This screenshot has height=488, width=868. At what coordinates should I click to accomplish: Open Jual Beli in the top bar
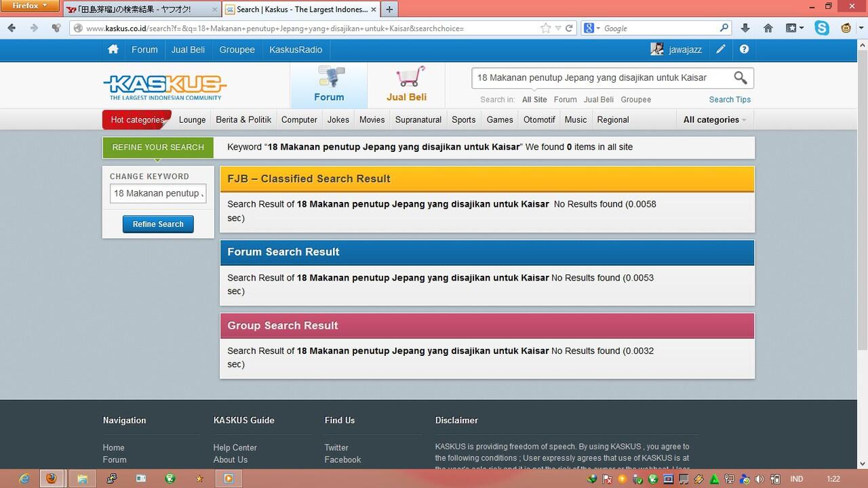tap(188, 49)
